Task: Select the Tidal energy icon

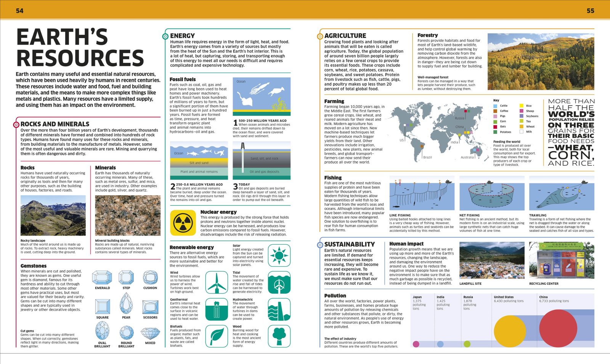Action: (279, 282)
